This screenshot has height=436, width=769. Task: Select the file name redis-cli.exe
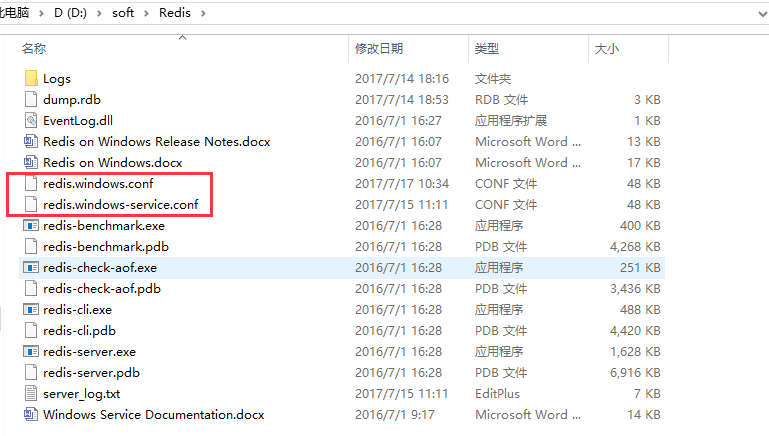point(77,309)
